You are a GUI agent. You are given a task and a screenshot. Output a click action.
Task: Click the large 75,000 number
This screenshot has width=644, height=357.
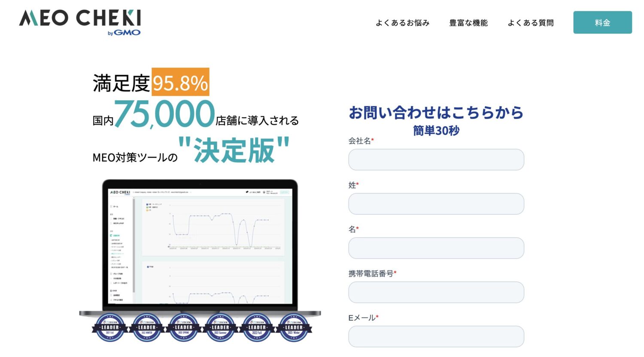click(164, 114)
